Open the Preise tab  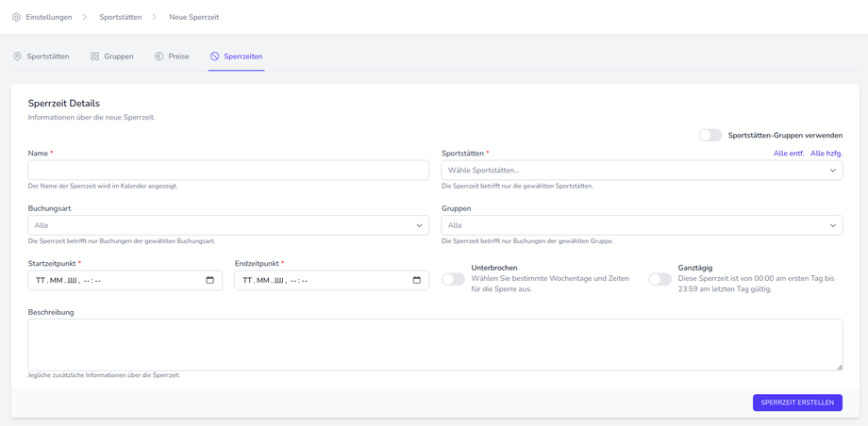(x=172, y=57)
